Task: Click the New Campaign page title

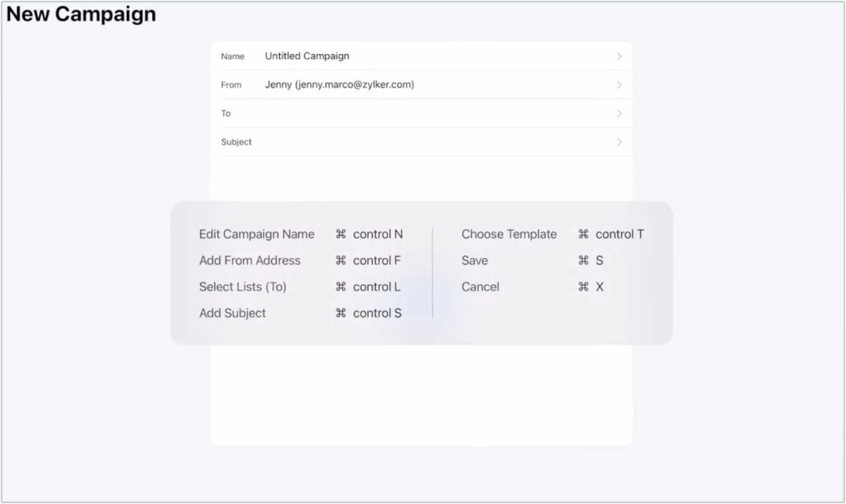Action: pyautogui.click(x=81, y=14)
